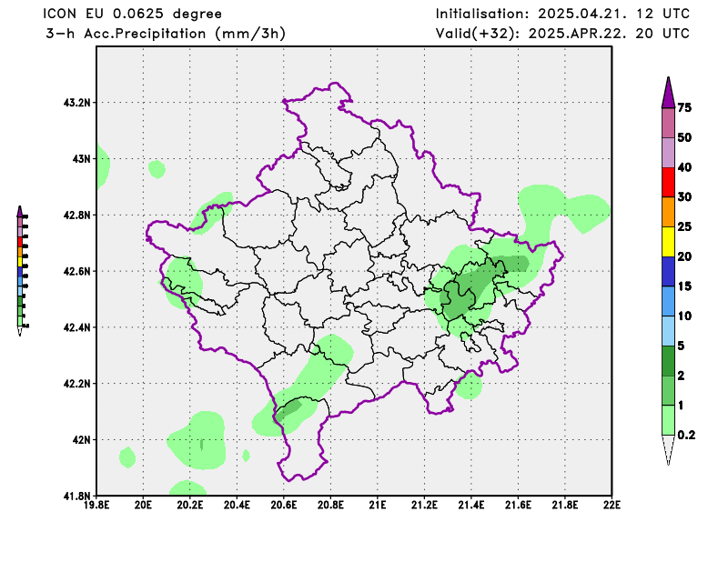The image size is (728, 562).
Task: Click the colorbar label "20"
Action: [684, 256]
